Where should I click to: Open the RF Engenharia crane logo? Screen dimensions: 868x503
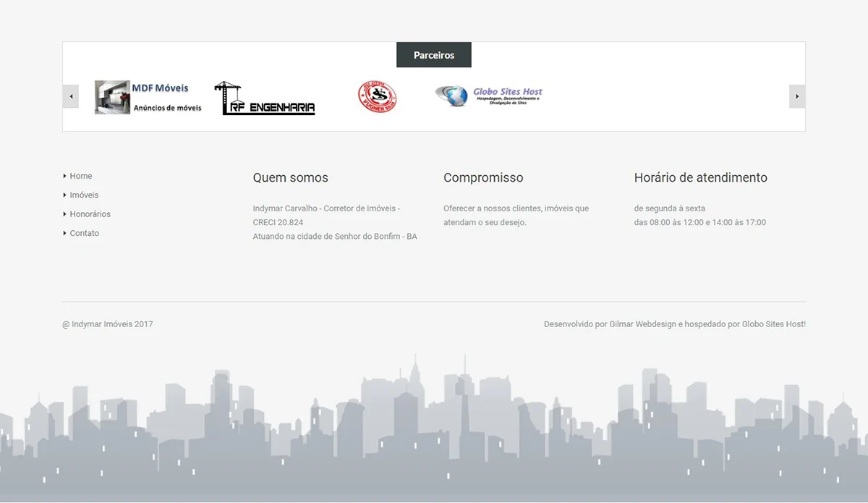point(265,98)
